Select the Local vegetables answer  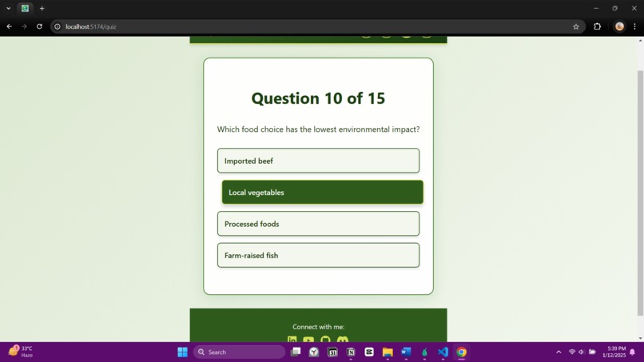323,192
